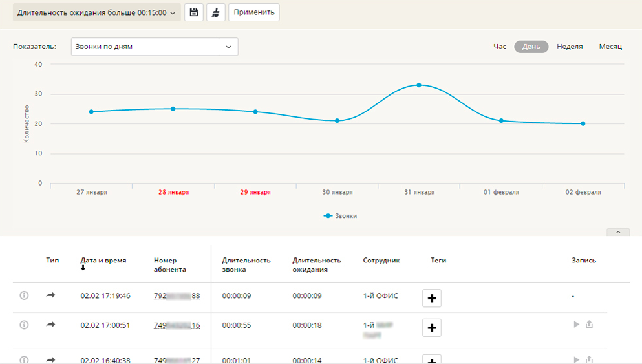Screen dimensions: 642x364
Task: Collapse the chart panel with chevron
Action: tap(617, 232)
